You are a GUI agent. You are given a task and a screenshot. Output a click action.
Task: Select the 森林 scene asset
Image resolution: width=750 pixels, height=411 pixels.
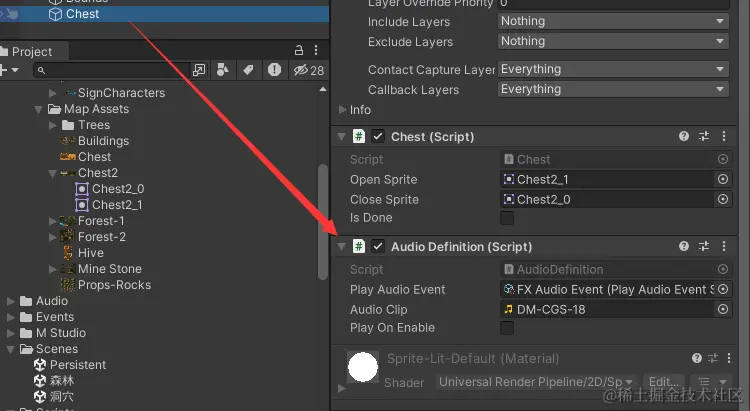click(62, 381)
